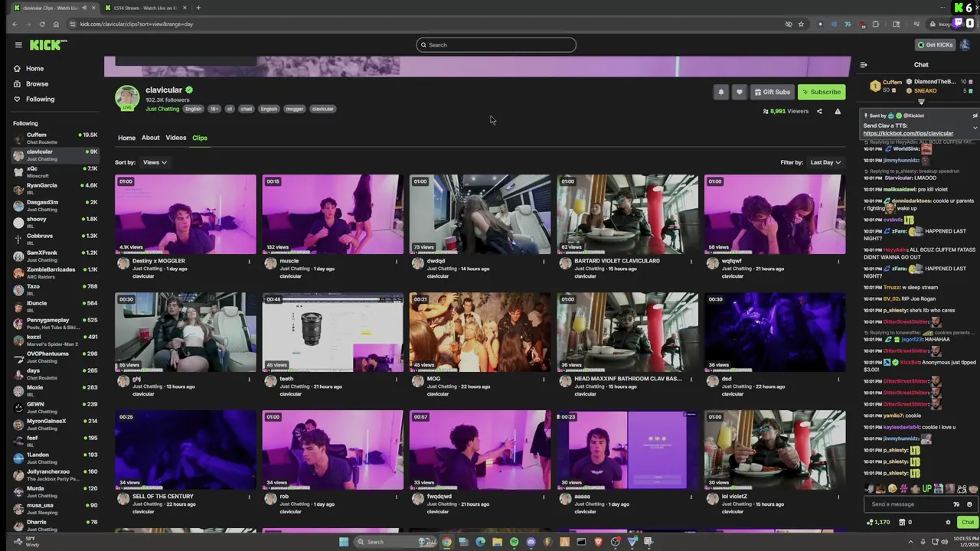Switch to LS14 Stream browser tab
Screen dimensions: 980x551
pos(145,8)
